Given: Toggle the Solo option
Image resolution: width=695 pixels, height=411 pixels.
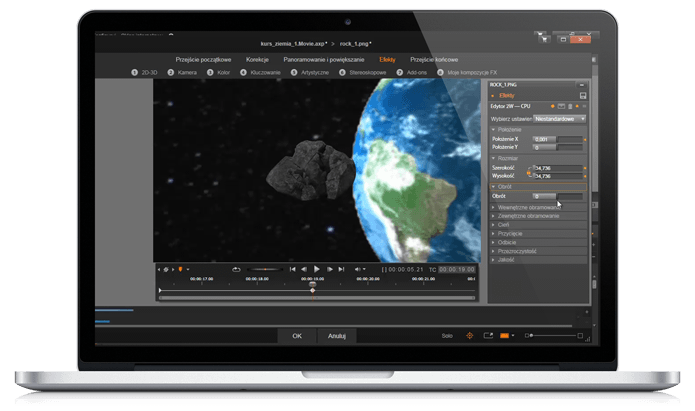Looking at the screenshot, I should (446, 336).
